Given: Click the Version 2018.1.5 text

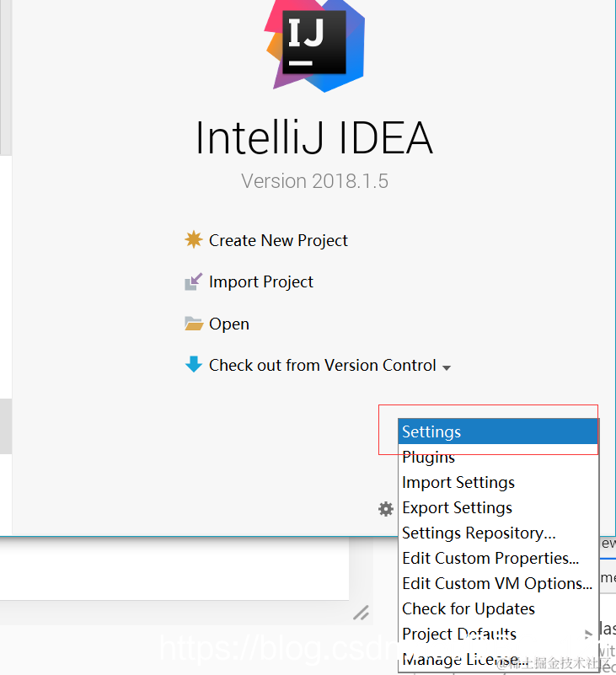Looking at the screenshot, I should tap(314, 181).
